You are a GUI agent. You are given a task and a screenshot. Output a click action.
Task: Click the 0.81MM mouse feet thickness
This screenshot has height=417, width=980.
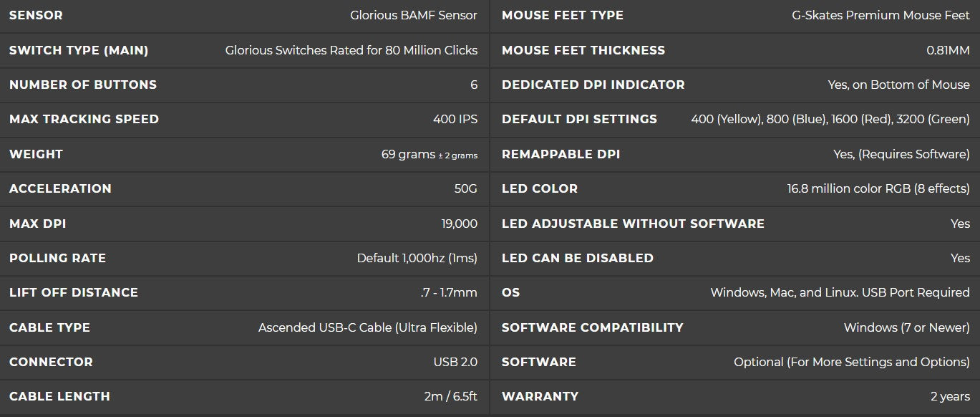point(948,50)
